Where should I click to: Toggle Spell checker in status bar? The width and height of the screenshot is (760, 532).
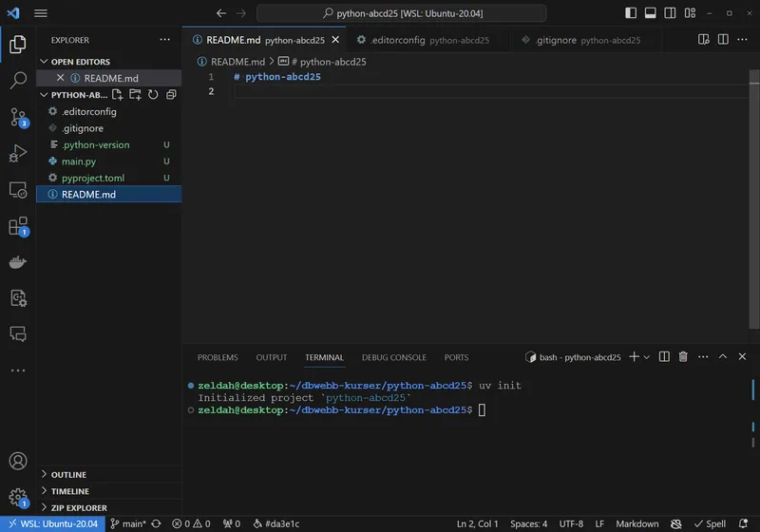pyautogui.click(x=710, y=523)
